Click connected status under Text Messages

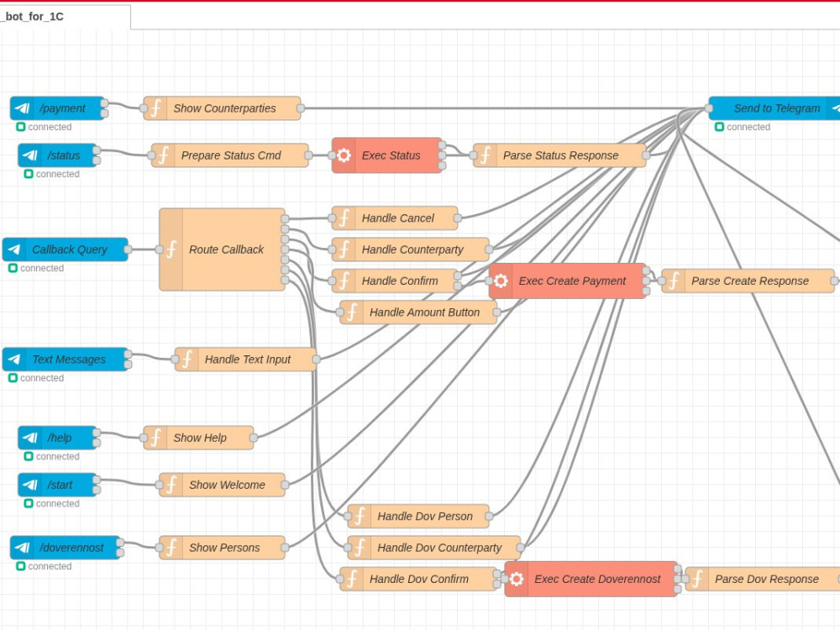point(36,378)
